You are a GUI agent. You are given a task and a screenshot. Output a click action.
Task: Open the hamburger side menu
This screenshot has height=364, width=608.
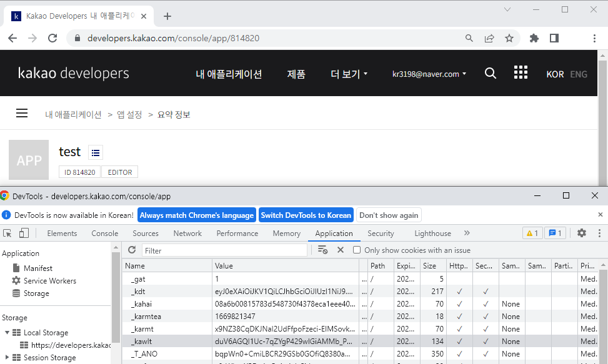point(22,113)
